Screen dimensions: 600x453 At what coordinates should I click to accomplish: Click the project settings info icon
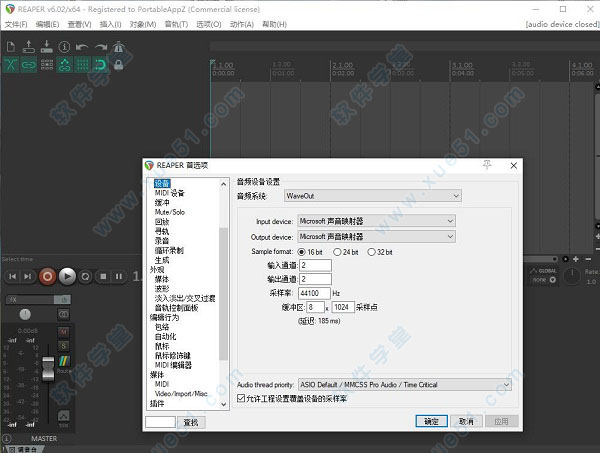[x=64, y=47]
